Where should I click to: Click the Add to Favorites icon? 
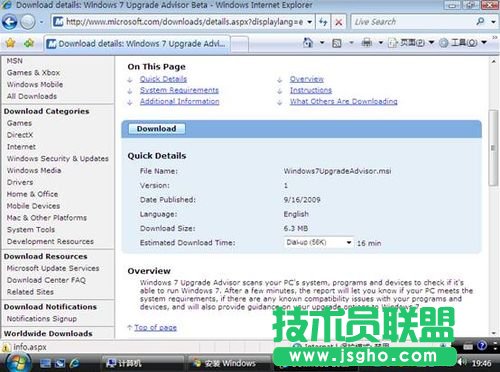(x=29, y=43)
